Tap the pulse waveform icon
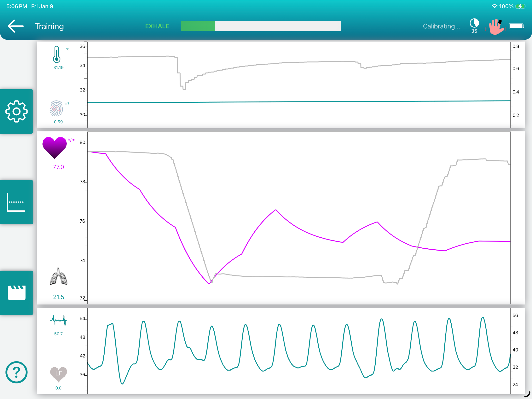This screenshot has height=399, width=532. point(58,320)
